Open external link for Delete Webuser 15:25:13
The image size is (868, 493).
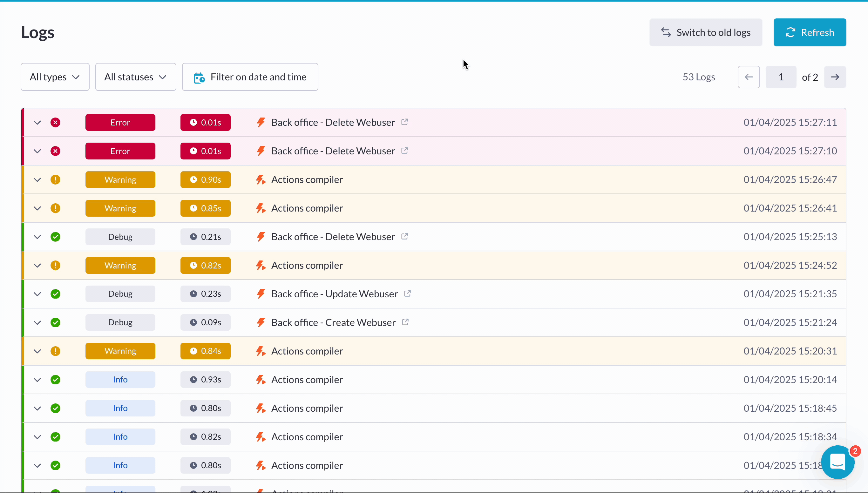coord(404,236)
